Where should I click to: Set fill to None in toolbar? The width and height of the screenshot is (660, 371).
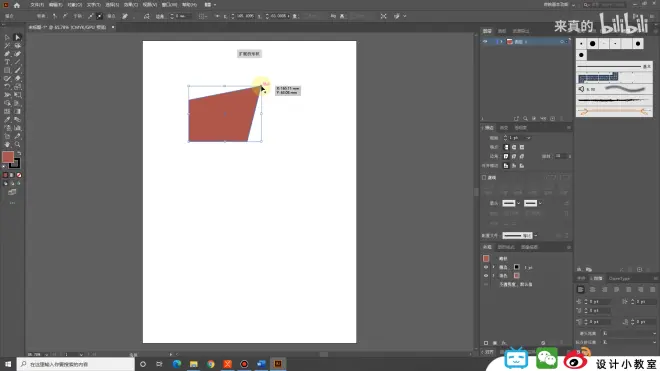pyautogui.click(x=19, y=175)
